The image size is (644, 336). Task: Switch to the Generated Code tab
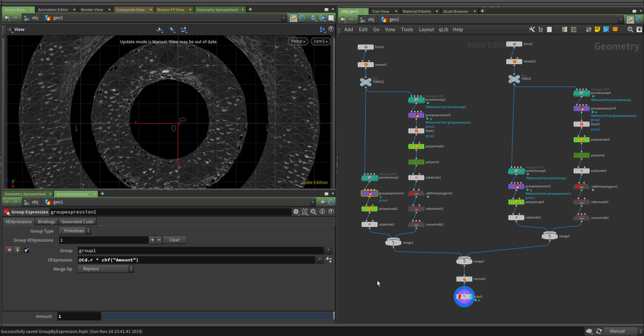coord(77,221)
